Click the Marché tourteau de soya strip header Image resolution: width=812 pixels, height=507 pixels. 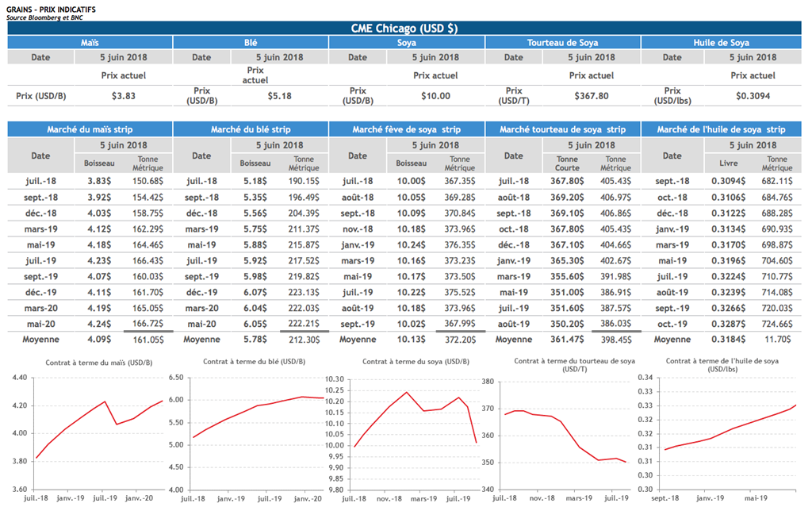[562, 129]
